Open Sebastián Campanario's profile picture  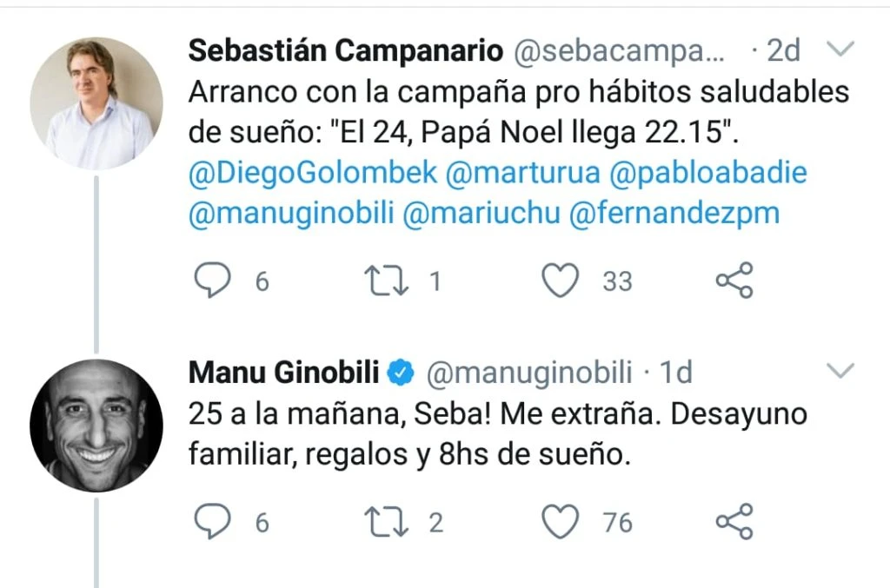pos(96,102)
